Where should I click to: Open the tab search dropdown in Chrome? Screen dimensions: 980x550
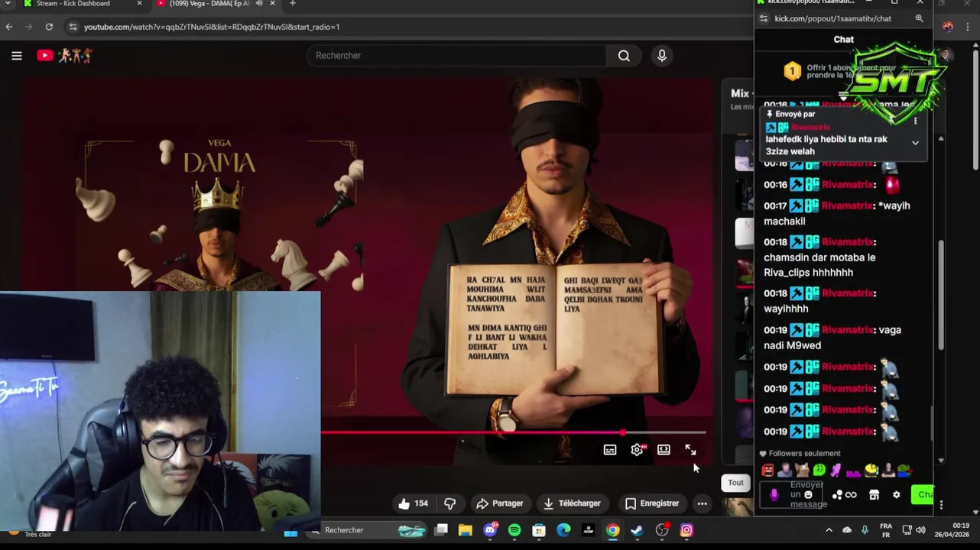pos(6,4)
